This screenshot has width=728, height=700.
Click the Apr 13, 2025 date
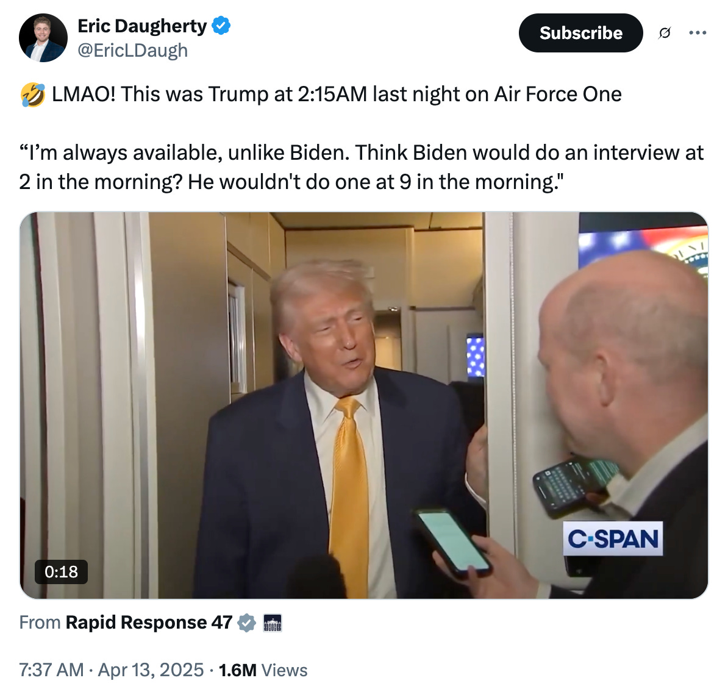click(151, 670)
